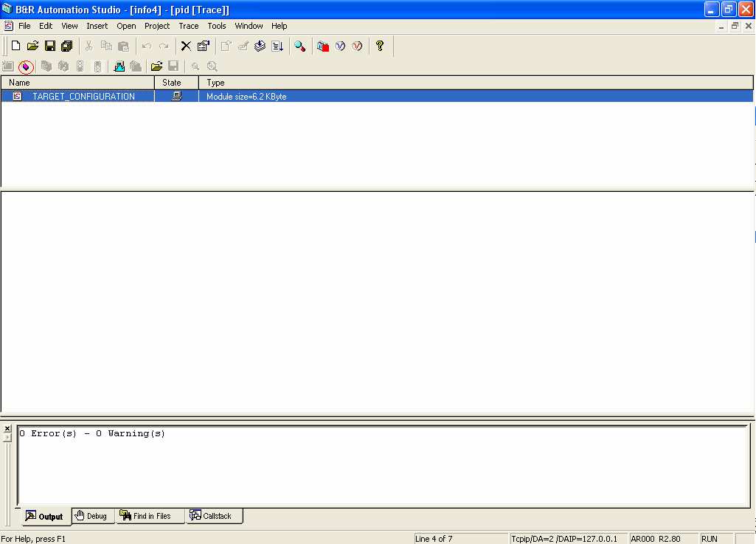
Task: Click the state icon in the TARGET_CONFIGURATION row
Action: [177, 96]
